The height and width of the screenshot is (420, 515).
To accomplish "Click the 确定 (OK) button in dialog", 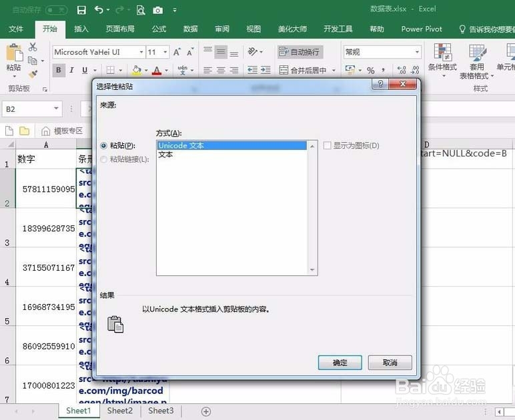I will coord(340,363).
